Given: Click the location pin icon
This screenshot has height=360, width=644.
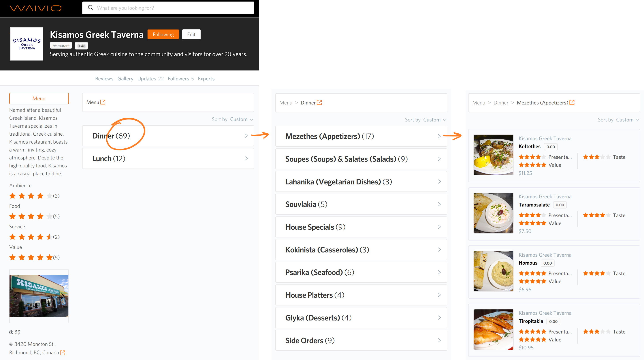Looking at the screenshot, I should pyautogui.click(x=11, y=345).
